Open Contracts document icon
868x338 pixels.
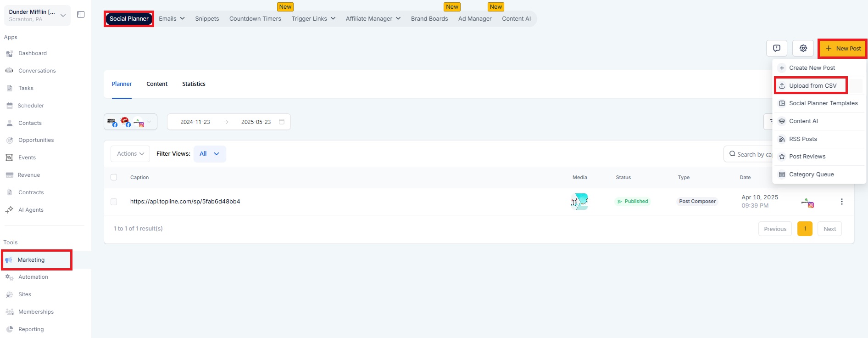(9, 192)
